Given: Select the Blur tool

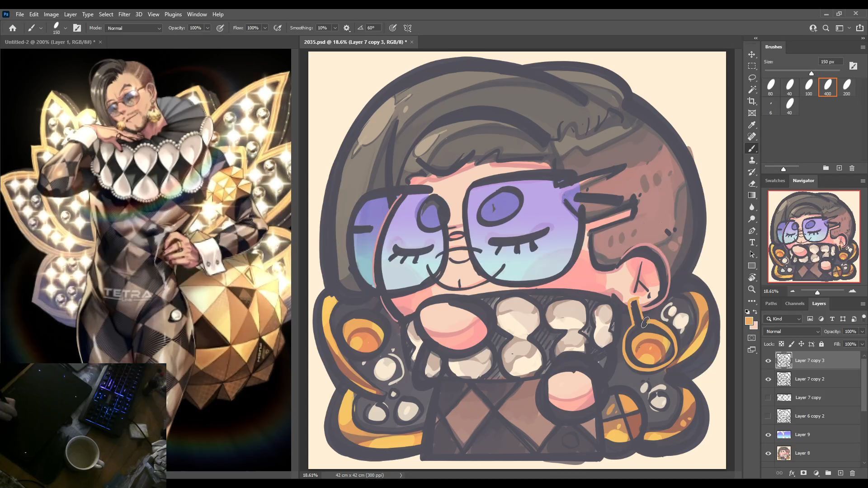Looking at the screenshot, I should point(752,207).
